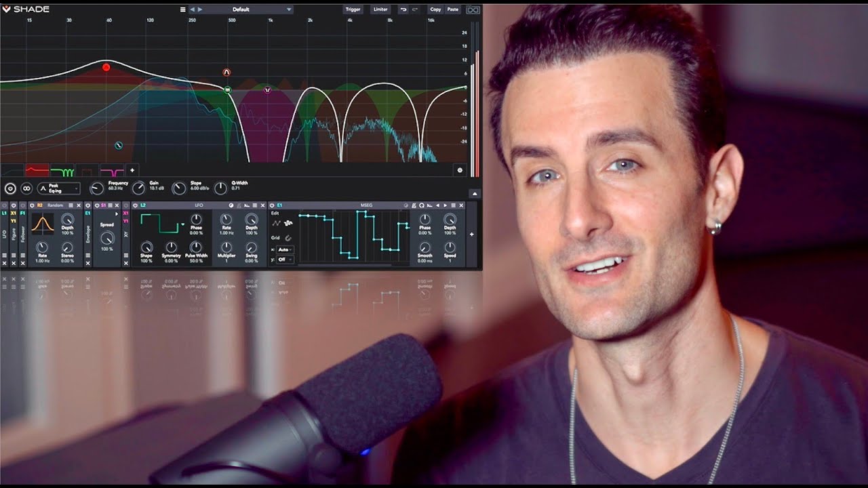868x488 pixels.
Task: Click the S1 Spread knob
Action: [107, 239]
